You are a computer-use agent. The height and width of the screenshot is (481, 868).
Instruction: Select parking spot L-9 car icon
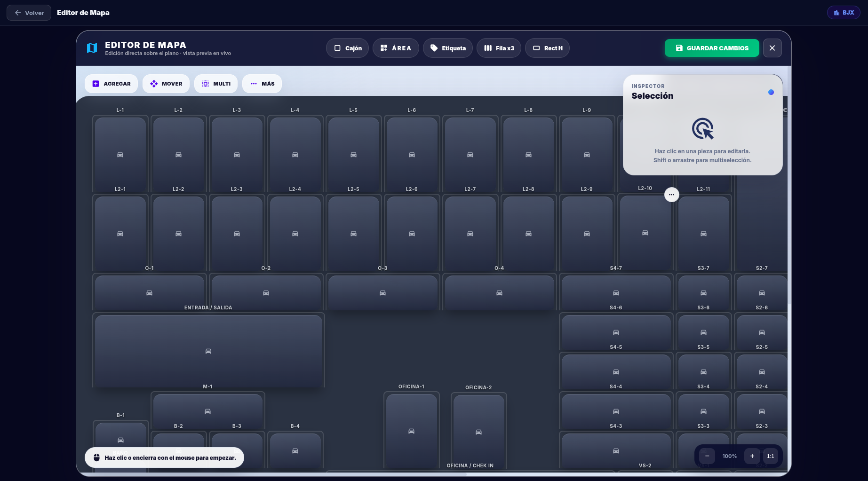587,155
